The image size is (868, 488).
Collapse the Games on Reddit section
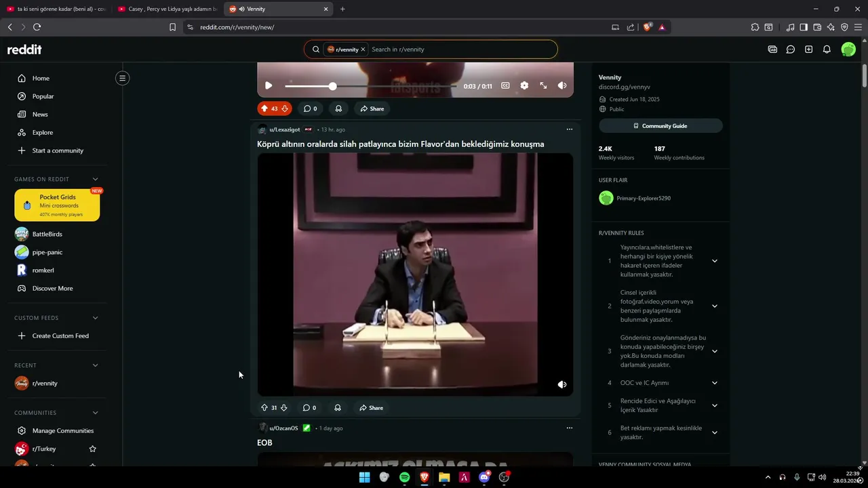(x=95, y=179)
